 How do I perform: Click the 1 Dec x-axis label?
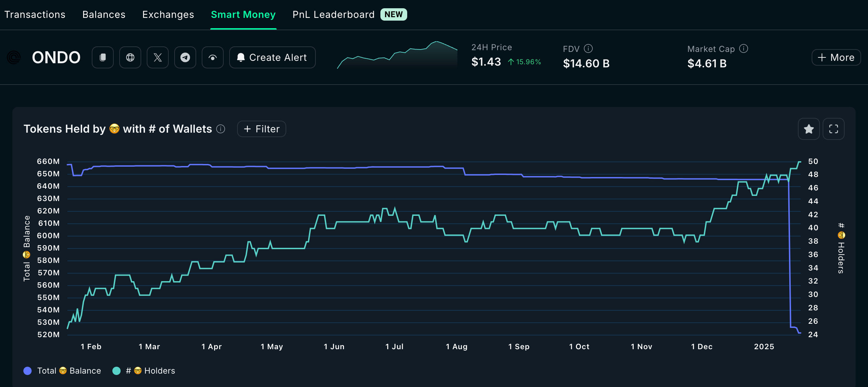(702, 346)
